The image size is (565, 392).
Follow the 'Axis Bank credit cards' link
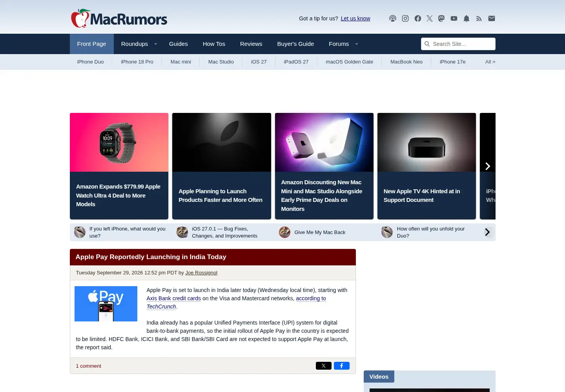tap(174, 298)
